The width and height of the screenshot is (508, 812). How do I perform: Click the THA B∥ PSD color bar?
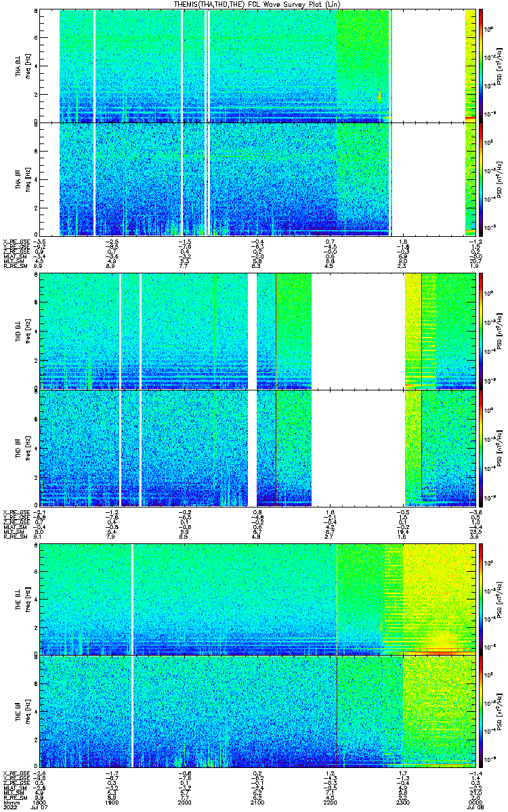482,179
